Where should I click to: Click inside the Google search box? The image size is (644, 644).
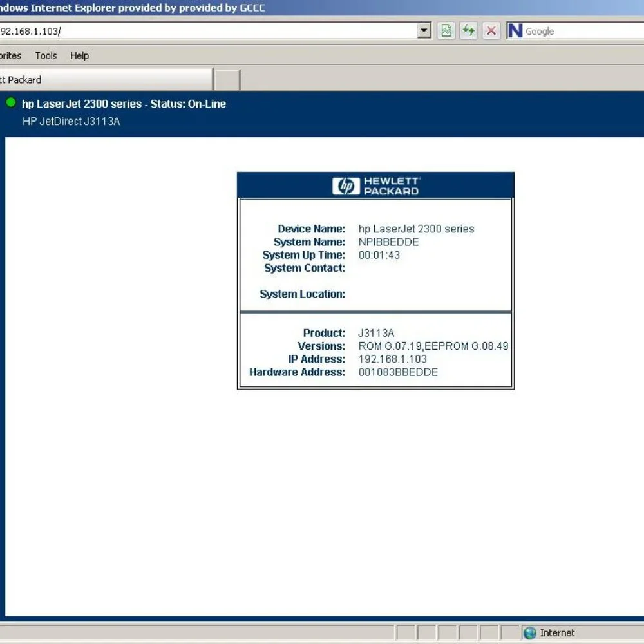(x=583, y=31)
